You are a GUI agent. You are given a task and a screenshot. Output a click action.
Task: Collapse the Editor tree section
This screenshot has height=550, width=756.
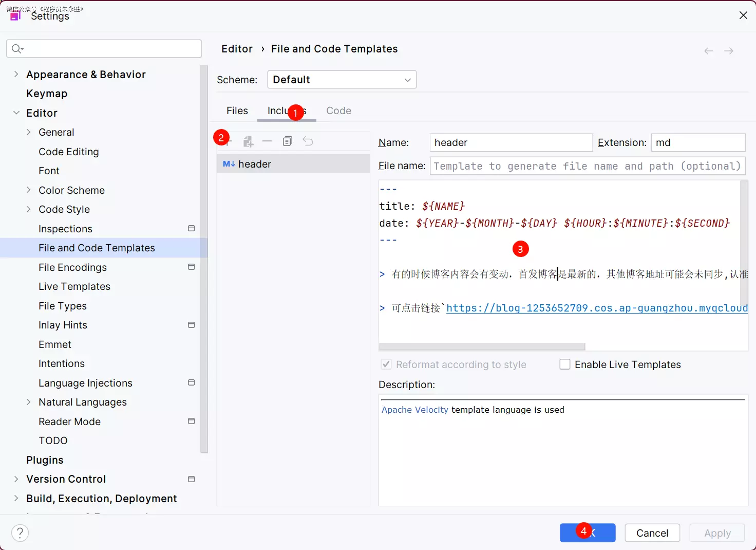pos(16,113)
